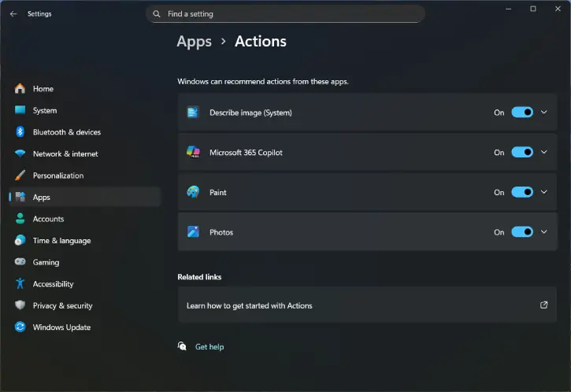
Task: Maximize the Settings window
Action: pos(532,9)
